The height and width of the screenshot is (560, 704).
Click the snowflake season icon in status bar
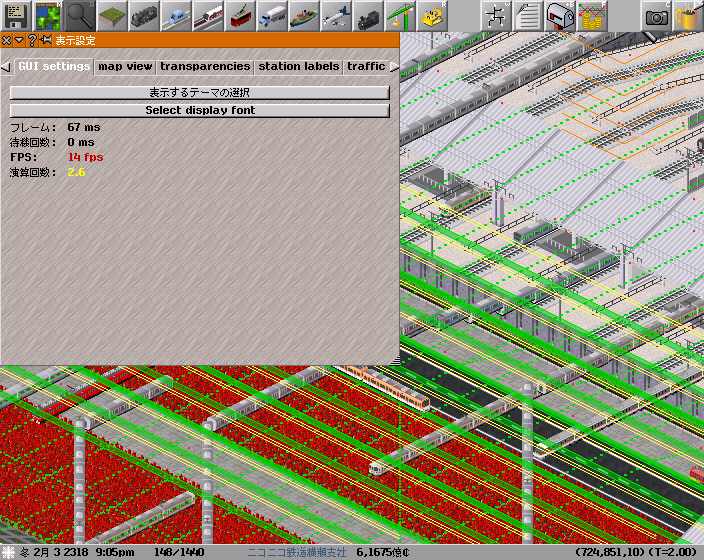8,552
